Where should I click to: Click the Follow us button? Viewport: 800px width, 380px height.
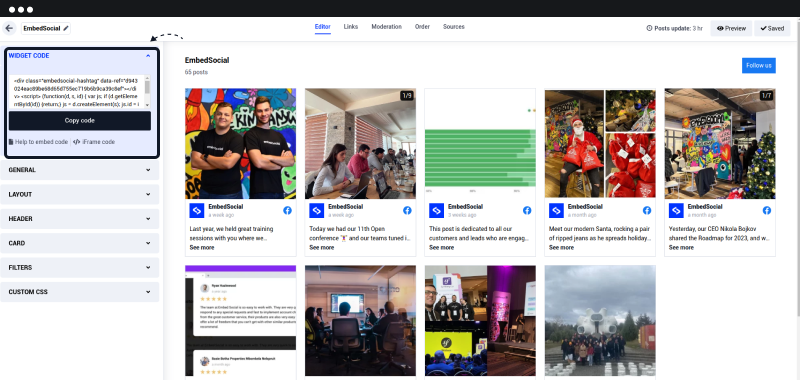point(759,65)
